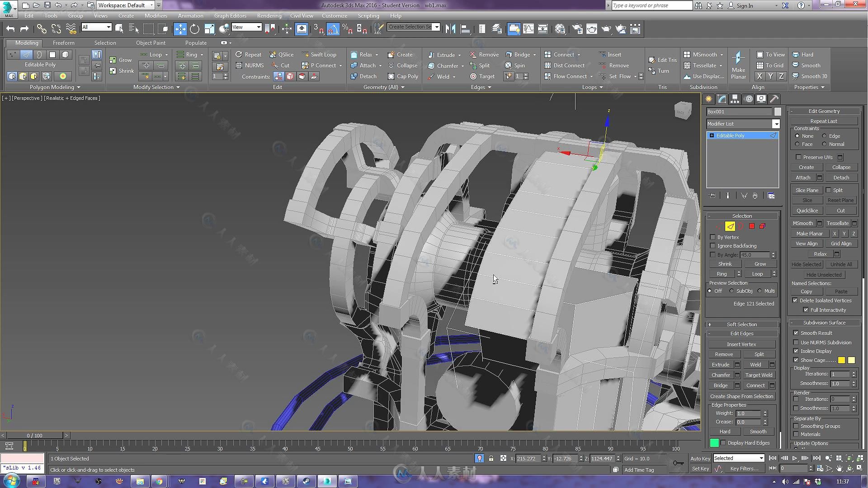Toggle Preserve UVs checkbox
The image size is (868, 488).
(798, 157)
